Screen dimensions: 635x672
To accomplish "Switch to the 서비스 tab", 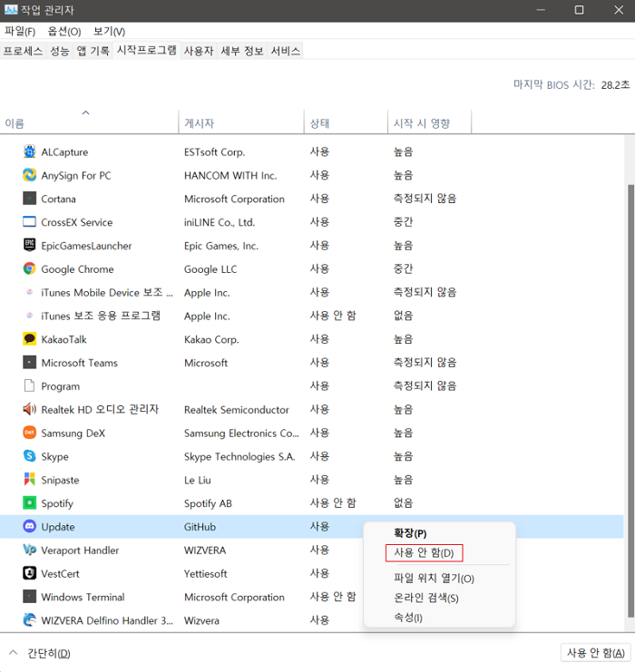I will pos(285,51).
